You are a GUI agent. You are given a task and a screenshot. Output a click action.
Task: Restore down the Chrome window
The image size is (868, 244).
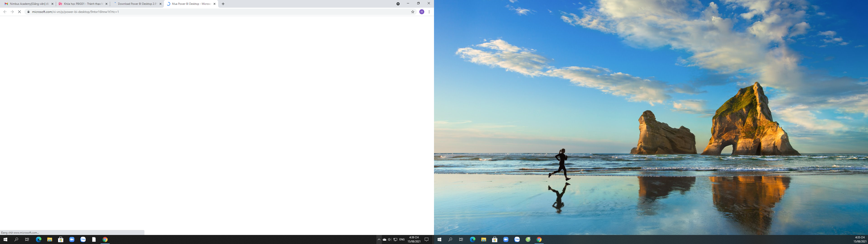[418, 3]
